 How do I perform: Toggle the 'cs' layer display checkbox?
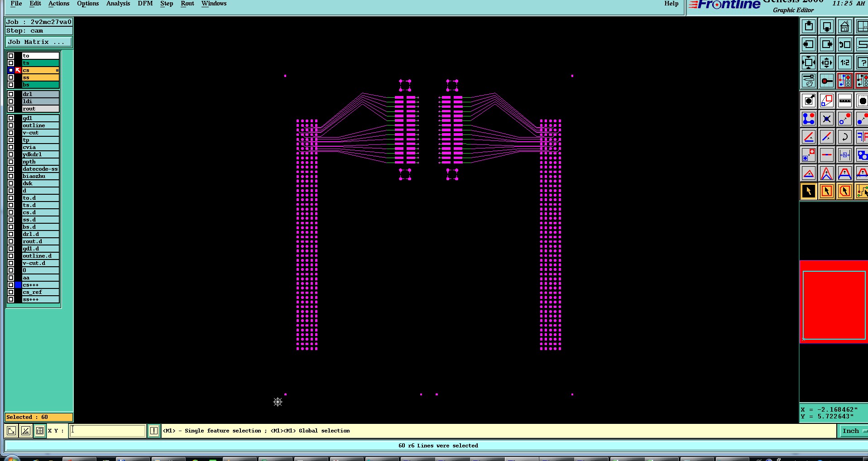[11, 70]
